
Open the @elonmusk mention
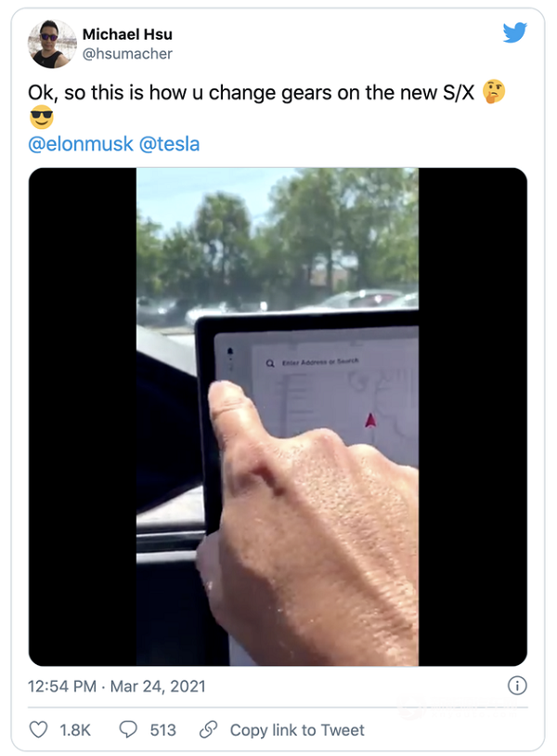coord(81,144)
